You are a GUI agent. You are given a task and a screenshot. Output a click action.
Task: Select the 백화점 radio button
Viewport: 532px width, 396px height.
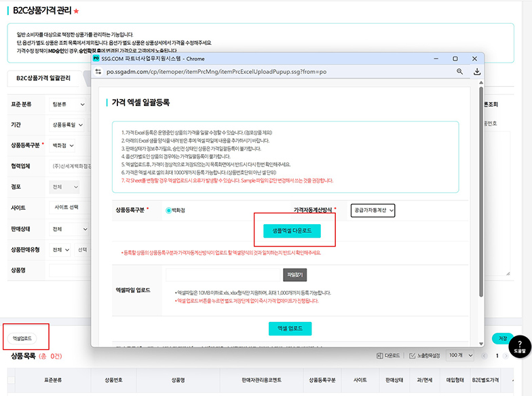pyautogui.click(x=168, y=211)
